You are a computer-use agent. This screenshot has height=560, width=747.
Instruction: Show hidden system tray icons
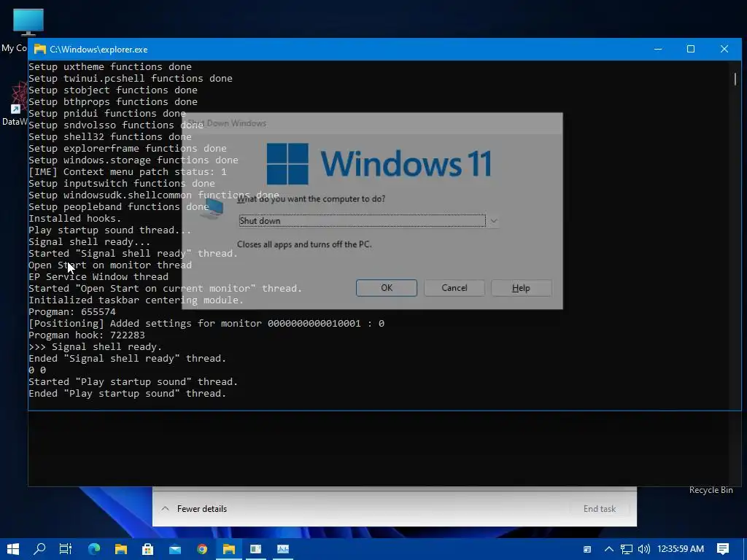point(609,549)
